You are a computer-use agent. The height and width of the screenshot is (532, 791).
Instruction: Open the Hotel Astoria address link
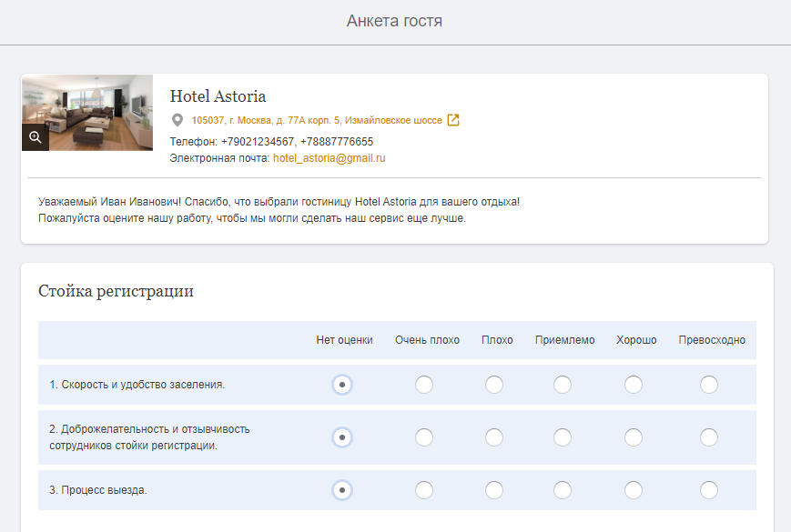click(x=317, y=120)
